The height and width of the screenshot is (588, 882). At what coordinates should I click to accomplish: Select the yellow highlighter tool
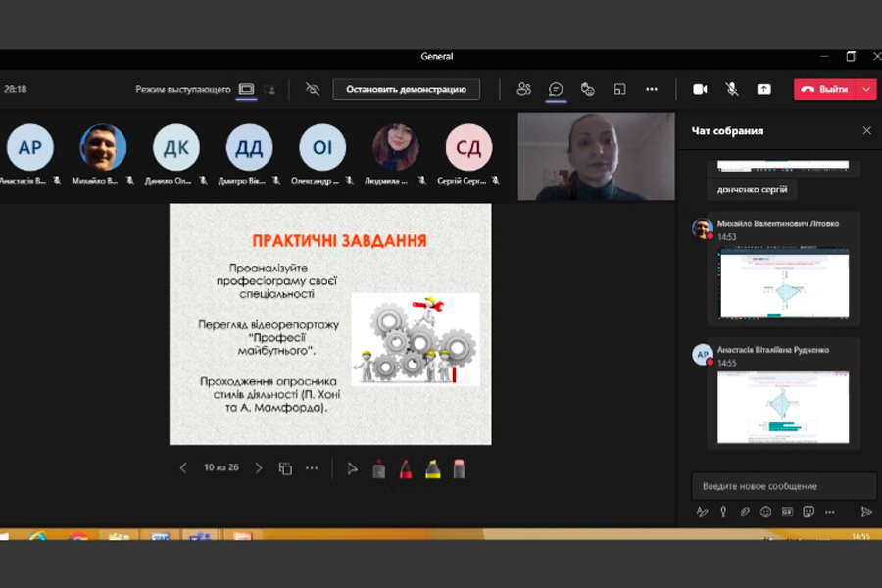[x=432, y=468]
